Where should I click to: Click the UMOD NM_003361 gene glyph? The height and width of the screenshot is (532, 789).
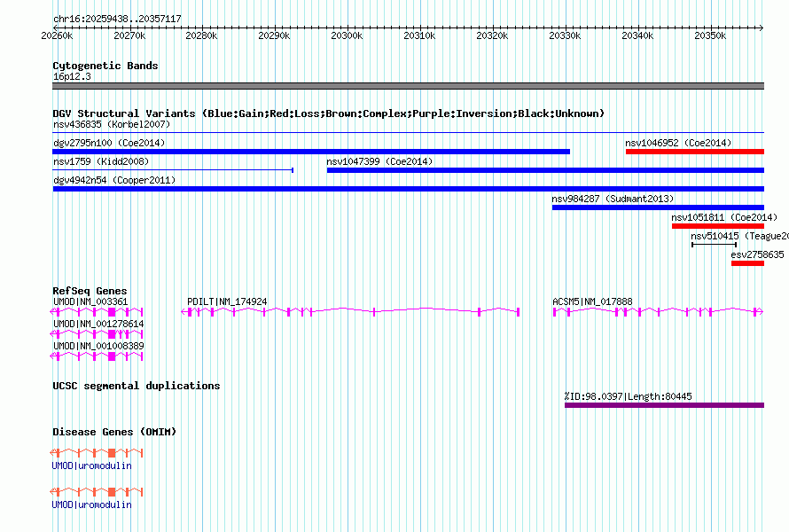tap(97, 312)
